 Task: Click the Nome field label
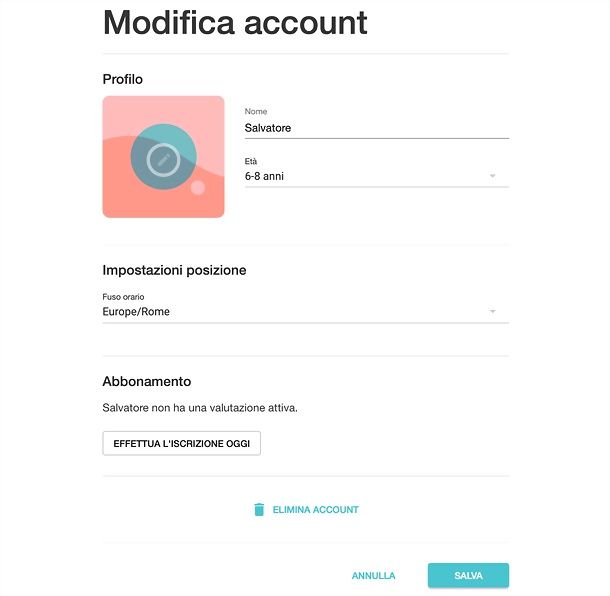(256, 111)
